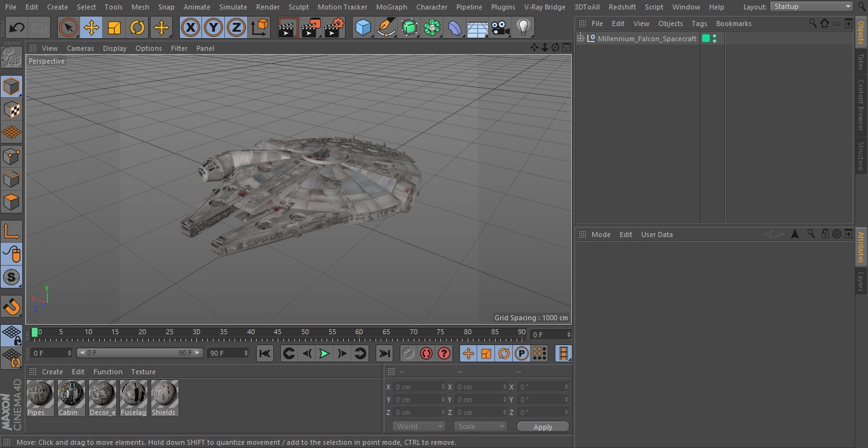Open the green Array modeling objects icon
The image size is (868, 448).
[x=432, y=27]
